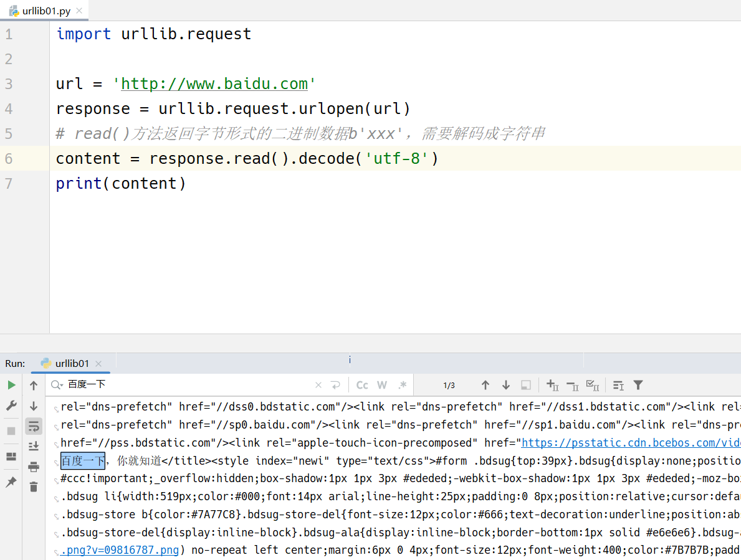Click the import keyword on line 1
Viewport: 741px width, 560px height.
click(84, 34)
